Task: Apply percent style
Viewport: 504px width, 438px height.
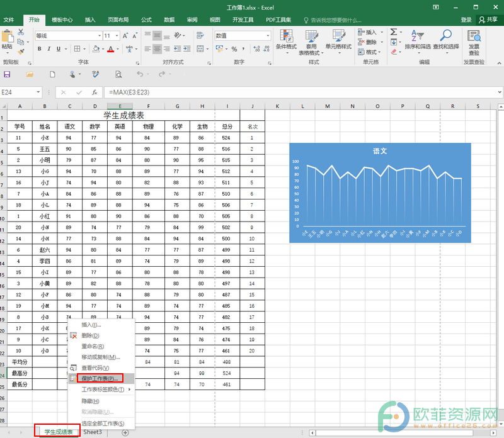Action: pyautogui.click(x=234, y=49)
